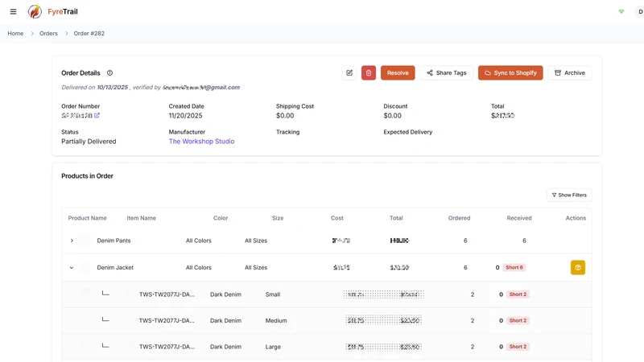Click the Color column header
Image resolution: width=644 pixels, height=362 pixels.
tap(221, 218)
